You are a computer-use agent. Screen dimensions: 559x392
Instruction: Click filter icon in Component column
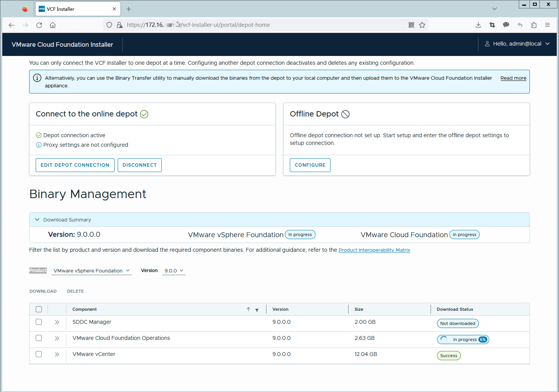pyautogui.click(x=257, y=310)
